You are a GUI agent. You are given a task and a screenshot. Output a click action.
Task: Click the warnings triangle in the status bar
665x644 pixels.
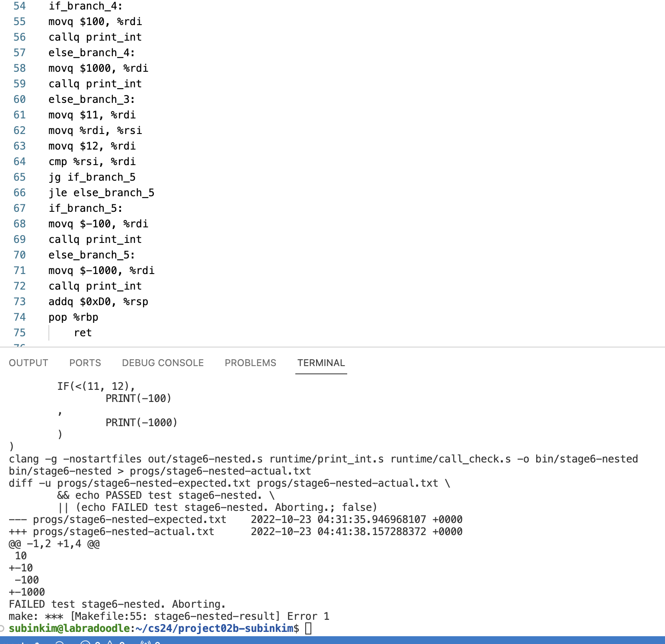click(110, 643)
